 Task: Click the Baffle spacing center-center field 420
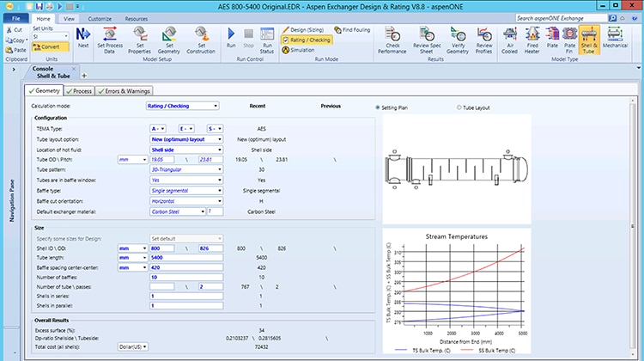(186, 267)
